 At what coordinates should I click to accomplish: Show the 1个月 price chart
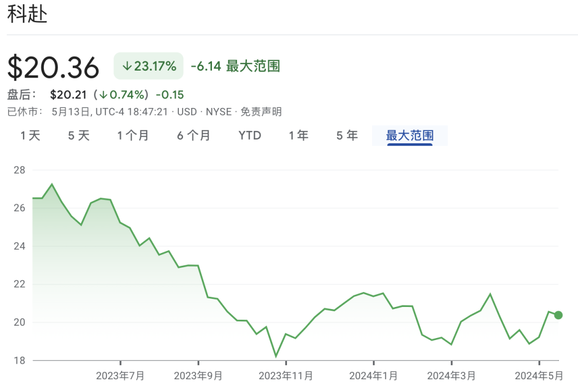(x=133, y=136)
